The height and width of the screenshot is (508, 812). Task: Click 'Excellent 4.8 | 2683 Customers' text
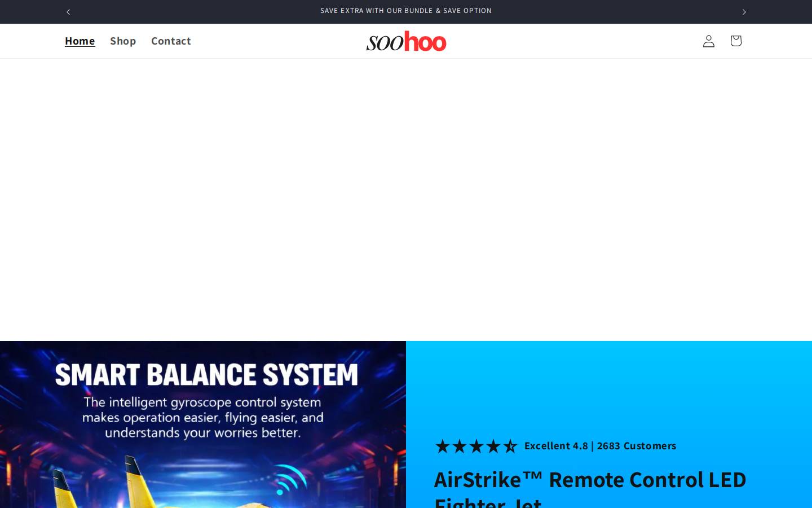pyautogui.click(x=600, y=446)
